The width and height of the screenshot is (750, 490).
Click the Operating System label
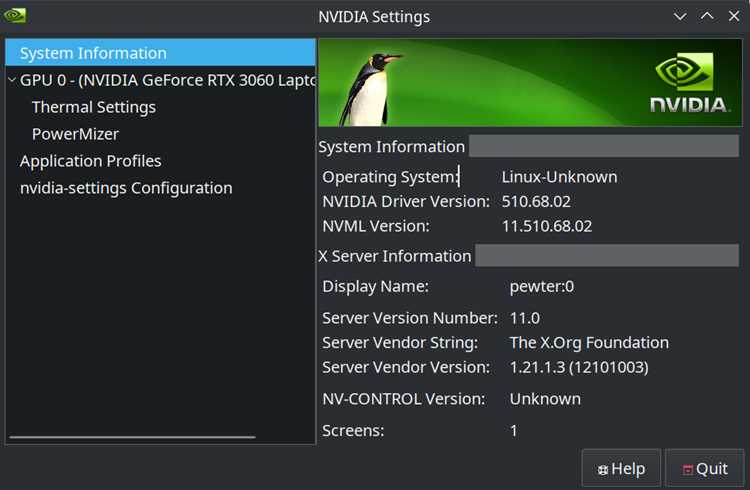[x=391, y=177]
